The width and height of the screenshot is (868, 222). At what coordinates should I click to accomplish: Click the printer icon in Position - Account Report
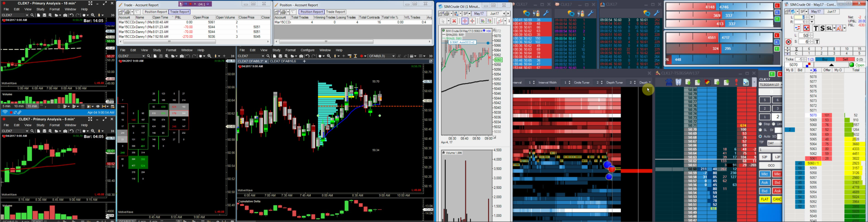(284, 12)
